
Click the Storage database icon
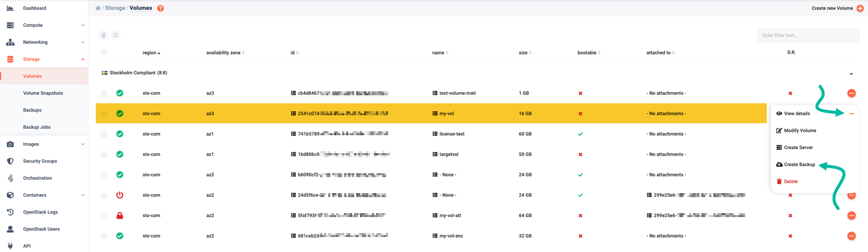point(10,59)
